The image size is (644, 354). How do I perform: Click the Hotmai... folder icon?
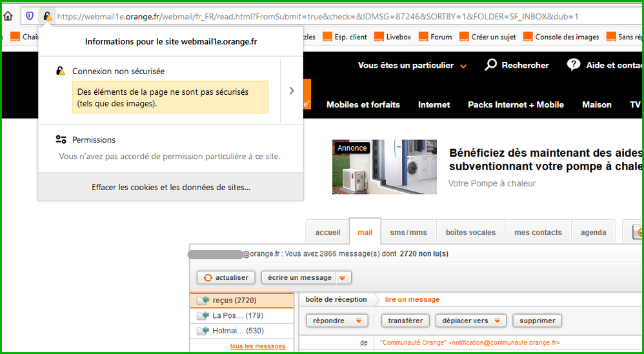tap(203, 331)
